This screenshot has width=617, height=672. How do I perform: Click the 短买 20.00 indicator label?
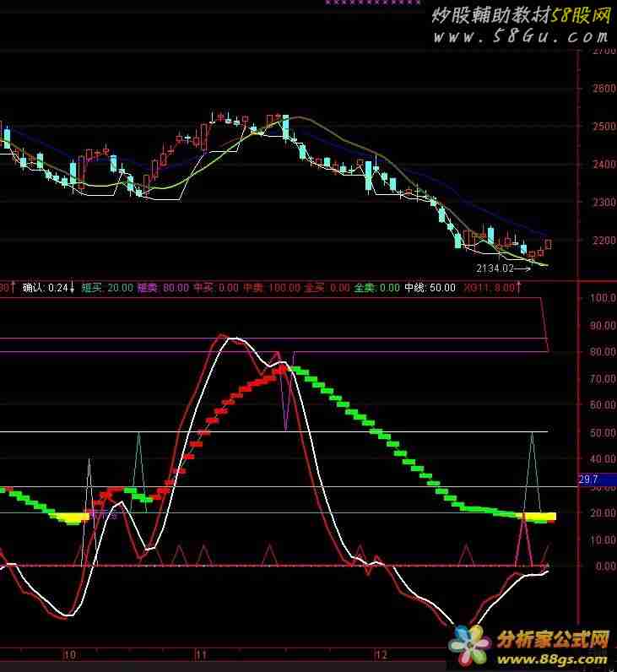tap(107, 288)
